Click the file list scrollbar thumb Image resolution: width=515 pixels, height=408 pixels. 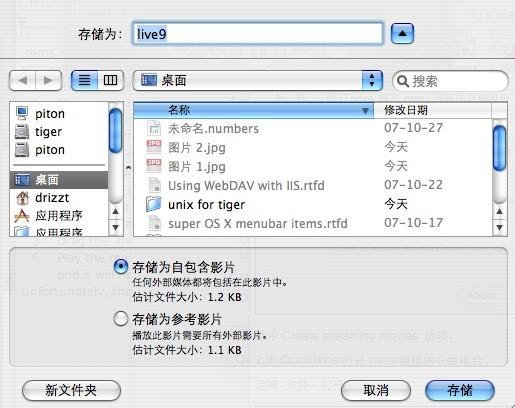pyautogui.click(x=499, y=148)
